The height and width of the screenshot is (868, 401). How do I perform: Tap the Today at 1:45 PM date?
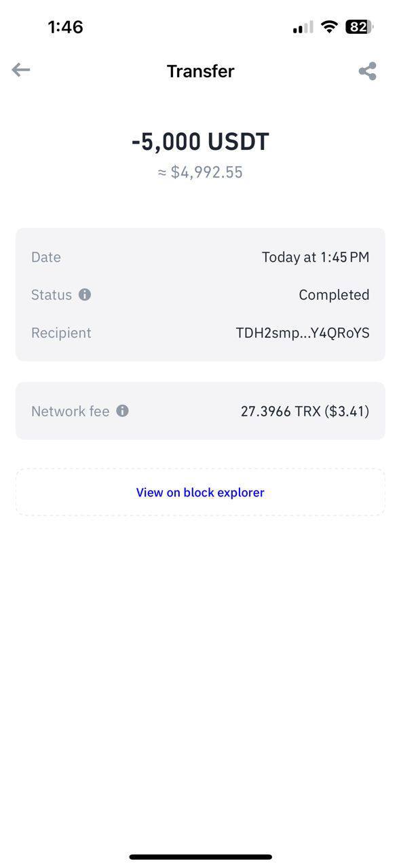(x=316, y=257)
